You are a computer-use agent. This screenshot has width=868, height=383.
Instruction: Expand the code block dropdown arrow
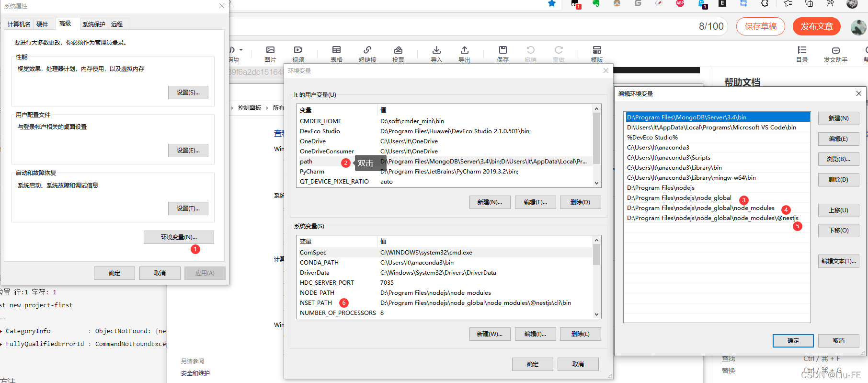point(241,50)
